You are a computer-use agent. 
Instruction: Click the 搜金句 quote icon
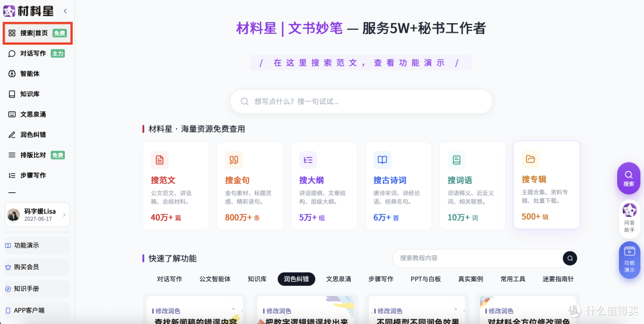(234, 160)
